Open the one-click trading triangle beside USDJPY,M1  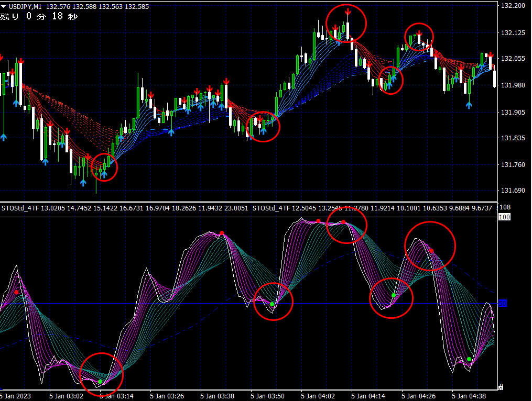click(x=3, y=6)
